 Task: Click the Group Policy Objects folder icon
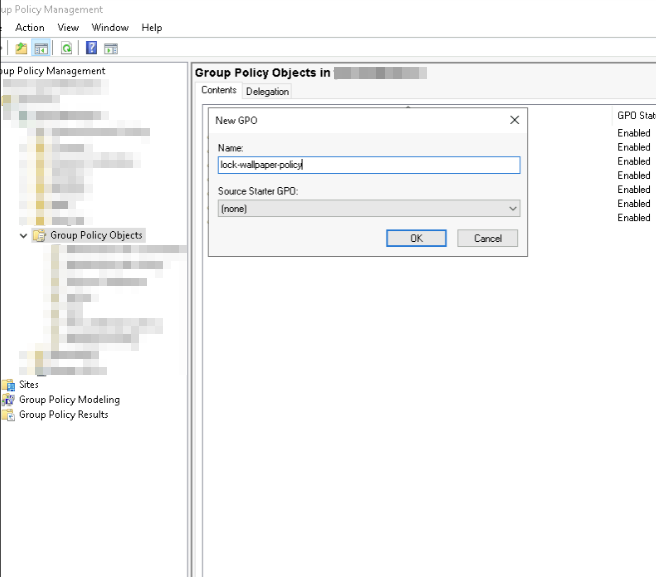click(39, 236)
